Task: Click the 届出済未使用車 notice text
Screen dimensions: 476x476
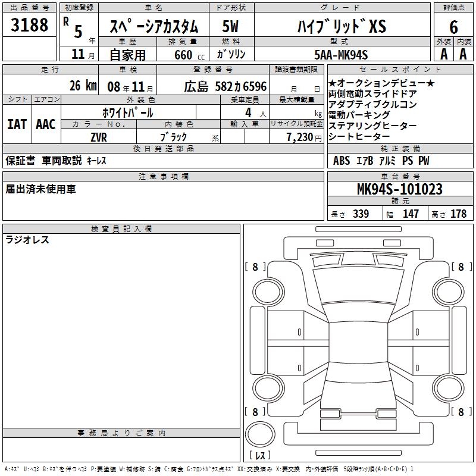Action: (40, 189)
